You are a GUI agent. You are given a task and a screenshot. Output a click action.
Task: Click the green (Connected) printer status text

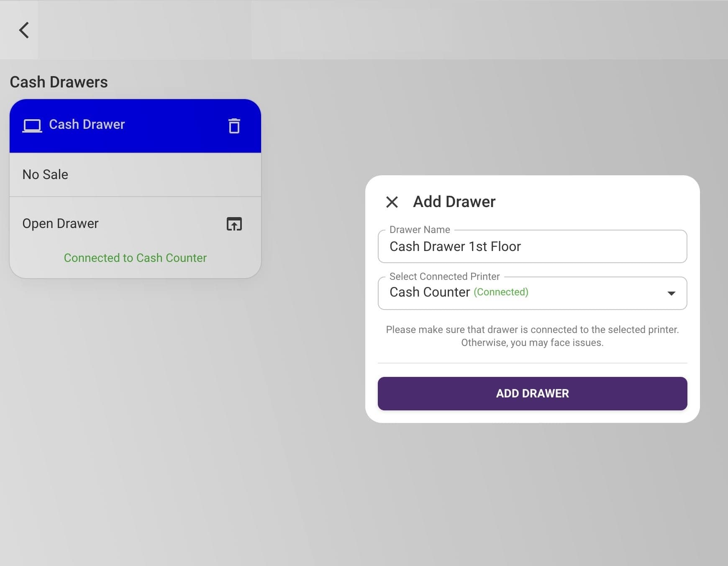(x=501, y=292)
